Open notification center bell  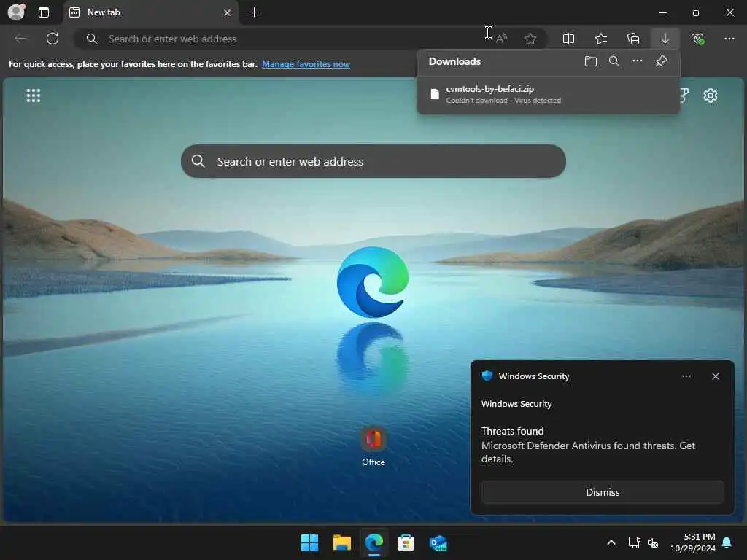(727, 542)
